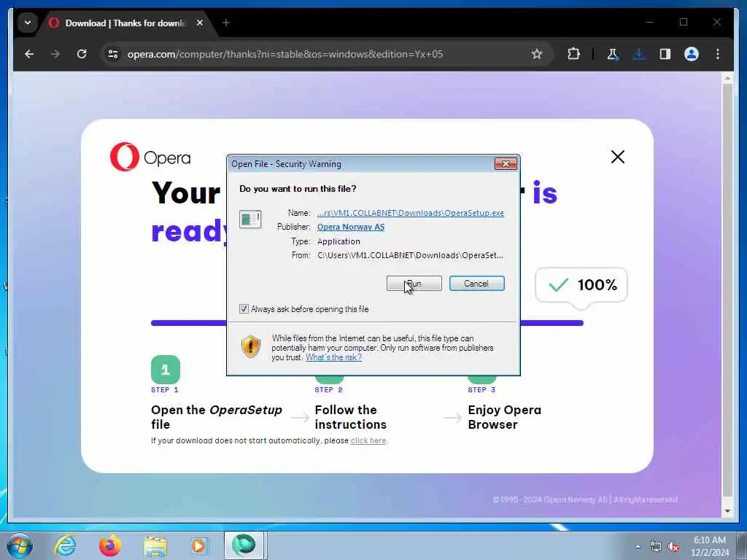This screenshot has width=747, height=560.
Task: Click Open the OperaSetup file text
Action: pyautogui.click(x=216, y=417)
